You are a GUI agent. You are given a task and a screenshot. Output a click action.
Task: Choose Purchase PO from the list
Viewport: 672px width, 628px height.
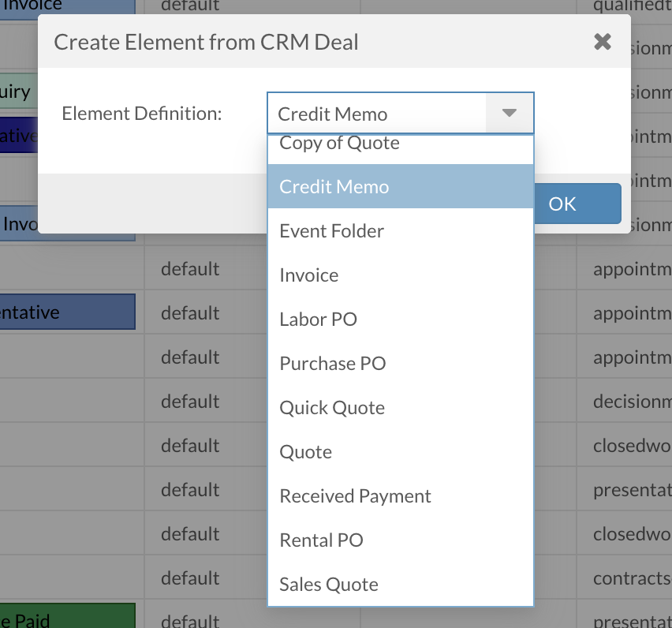[x=333, y=364]
